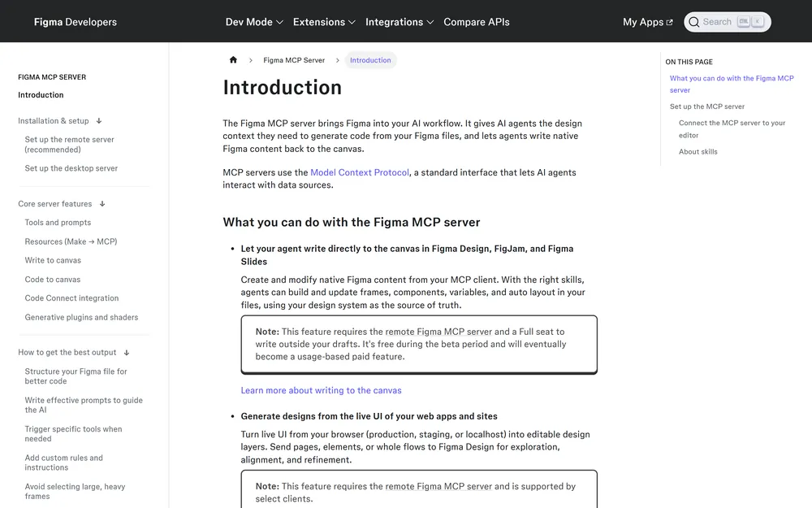Viewport: 812px width, 508px height.
Task: Click remote Figma MCP server in second note
Action: (x=438, y=486)
